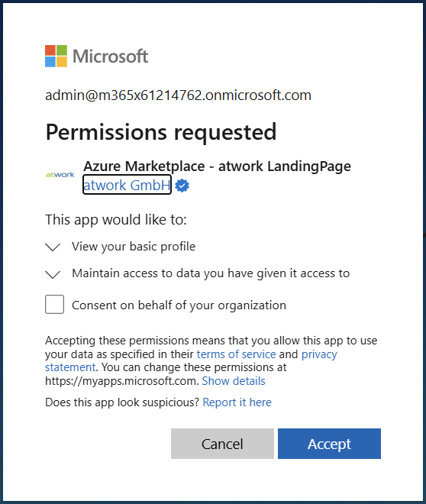426x504 pixels.
Task: Click the Show details link
Action: click(x=234, y=381)
